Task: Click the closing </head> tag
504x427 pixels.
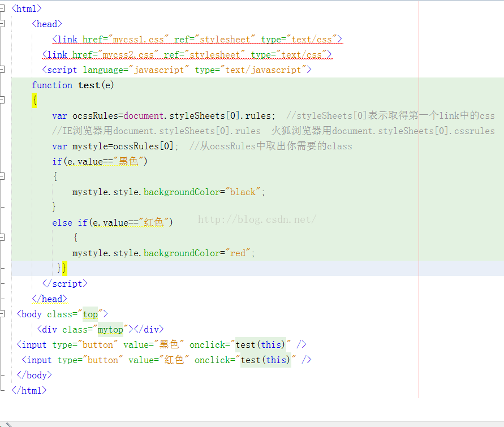Action: (50, 299)
